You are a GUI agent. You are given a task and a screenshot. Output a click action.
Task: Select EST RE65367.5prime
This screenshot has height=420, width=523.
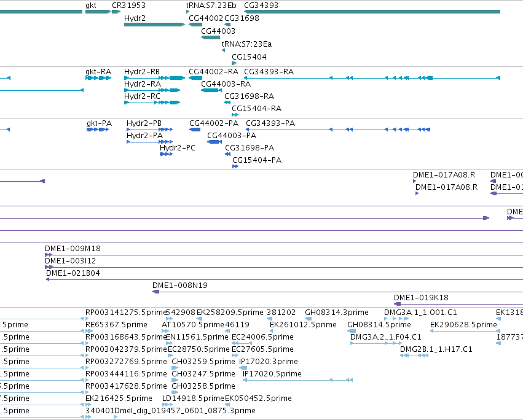[x=116, y=325]
